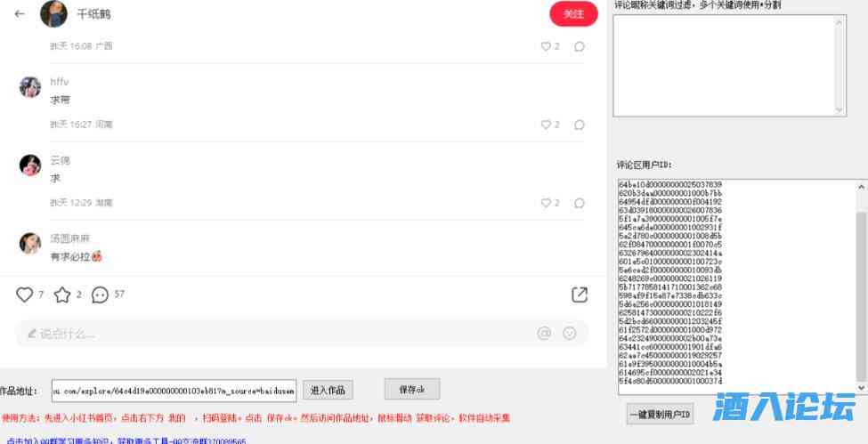
Task: Click the 进入作品 button
Action: click(x=328, y=391)
